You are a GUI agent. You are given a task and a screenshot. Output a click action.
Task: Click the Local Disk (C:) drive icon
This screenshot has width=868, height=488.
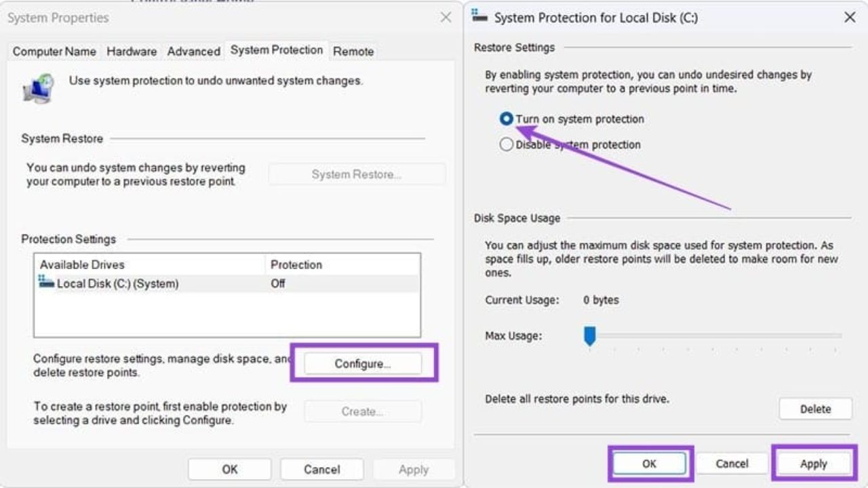pos(46,282)
